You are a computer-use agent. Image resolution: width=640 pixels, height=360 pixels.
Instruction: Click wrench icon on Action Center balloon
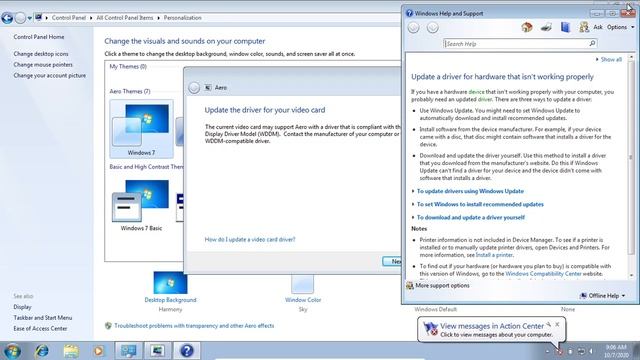point(549,324)
